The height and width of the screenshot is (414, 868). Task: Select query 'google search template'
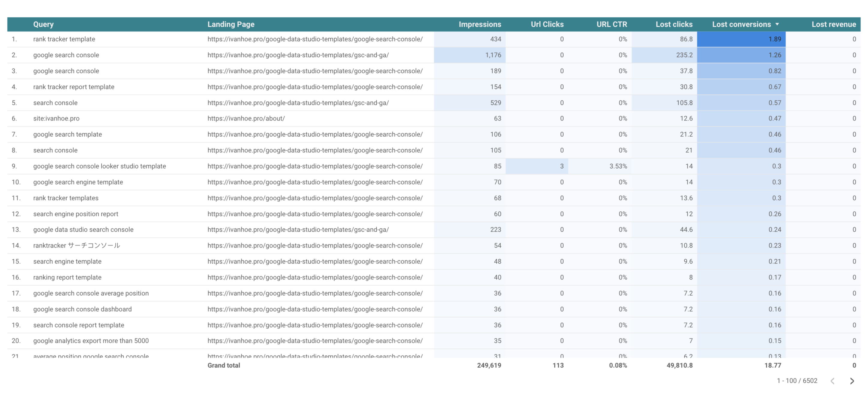click(68, 134)
